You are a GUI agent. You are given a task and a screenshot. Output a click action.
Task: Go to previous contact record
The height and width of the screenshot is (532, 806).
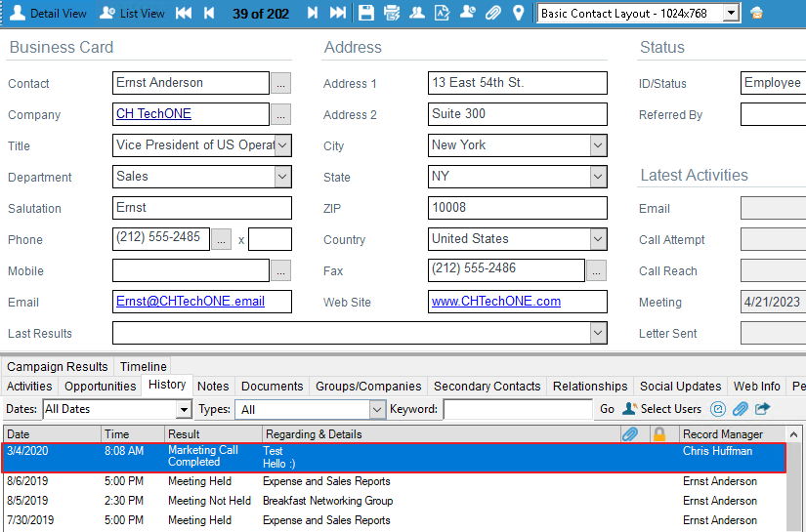pyautogui.click(x=209, y=14)
